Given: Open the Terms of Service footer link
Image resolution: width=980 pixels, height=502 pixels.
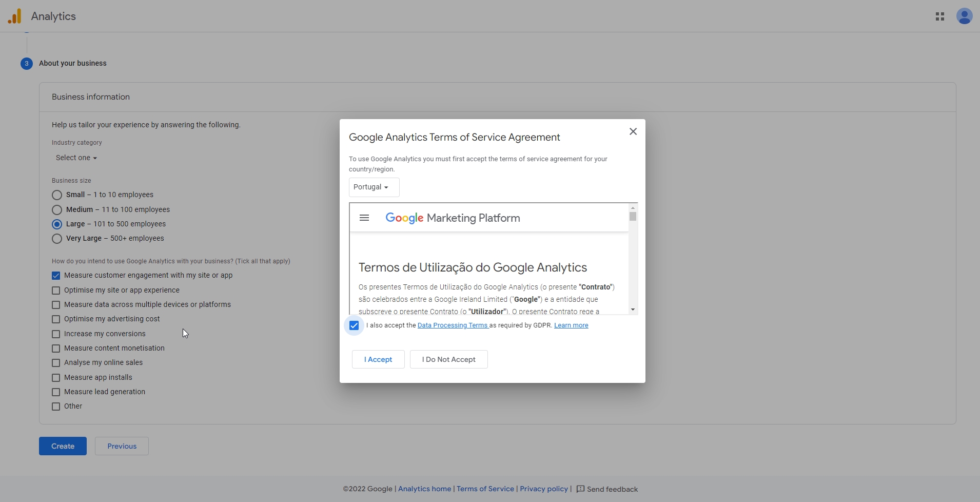Looking at the screenshot, I should pyautogui.click(x=485, y=489).
